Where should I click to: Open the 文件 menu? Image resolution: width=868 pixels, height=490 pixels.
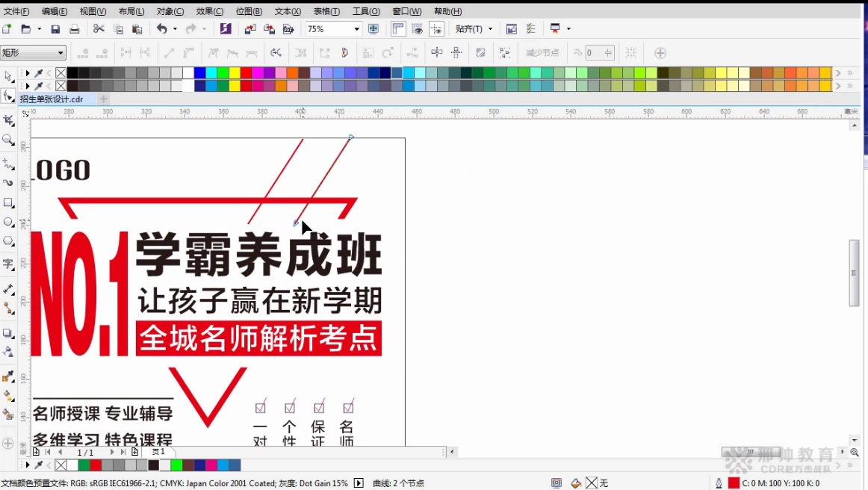[x=16, y=10]
